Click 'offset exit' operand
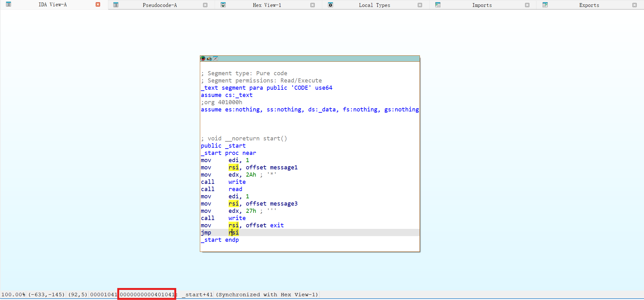The height and width of the screenshot is (300, 644). 265,225
